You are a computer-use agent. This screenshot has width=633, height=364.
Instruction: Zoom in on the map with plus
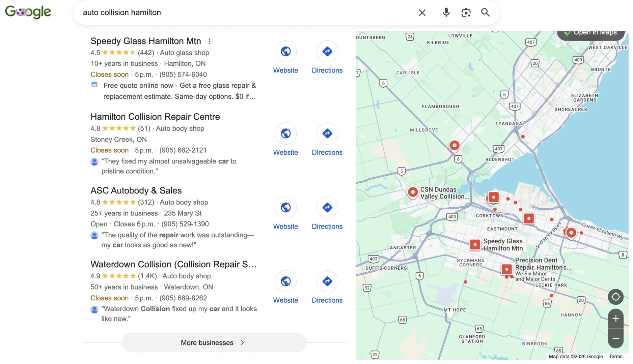click(616, 318)
